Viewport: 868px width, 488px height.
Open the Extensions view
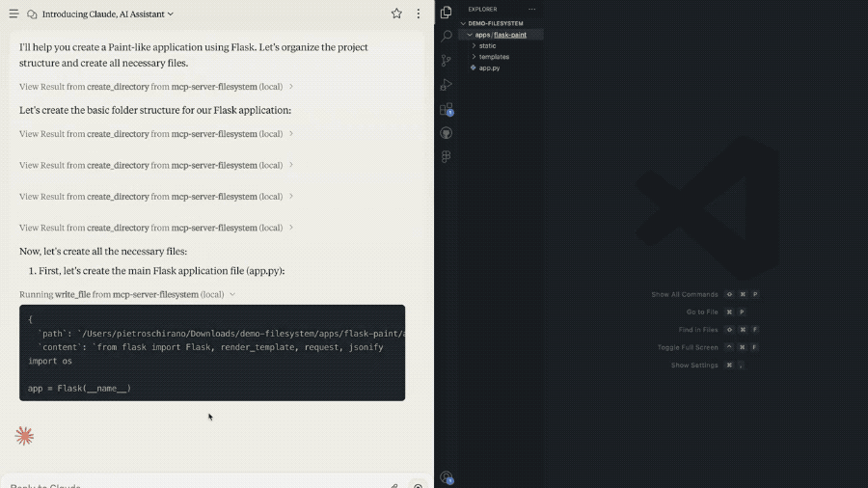(447, 109)
